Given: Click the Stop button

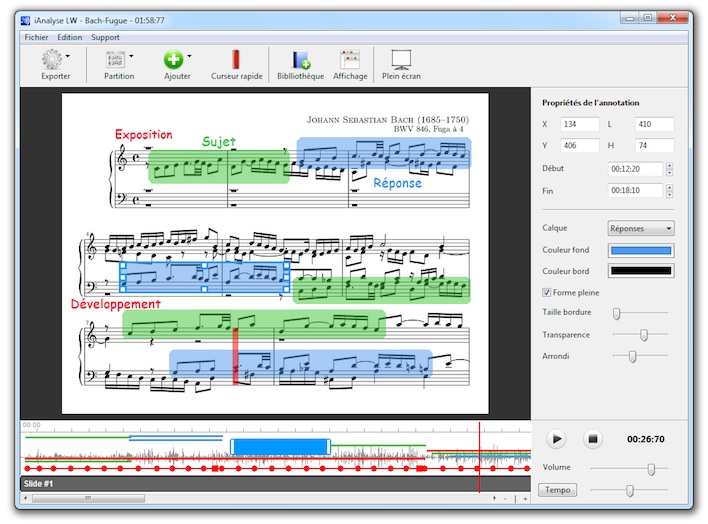Looking at the screenshot, I should (593, 439).
